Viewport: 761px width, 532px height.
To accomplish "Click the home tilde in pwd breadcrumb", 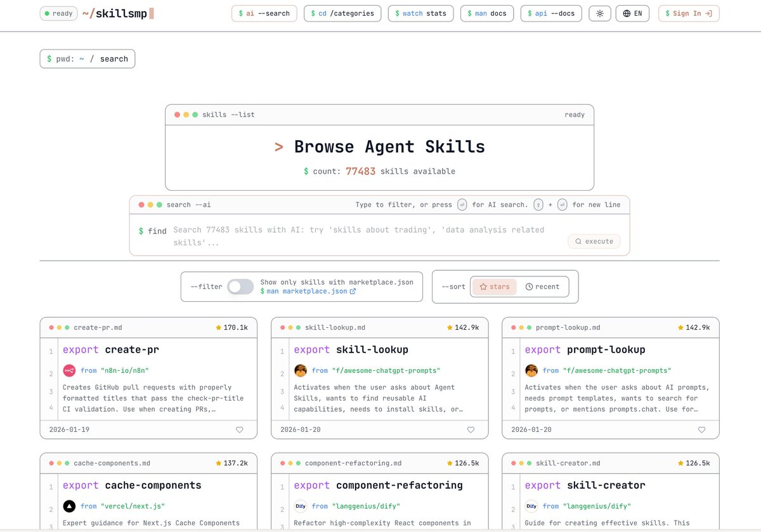I will 82,59.
